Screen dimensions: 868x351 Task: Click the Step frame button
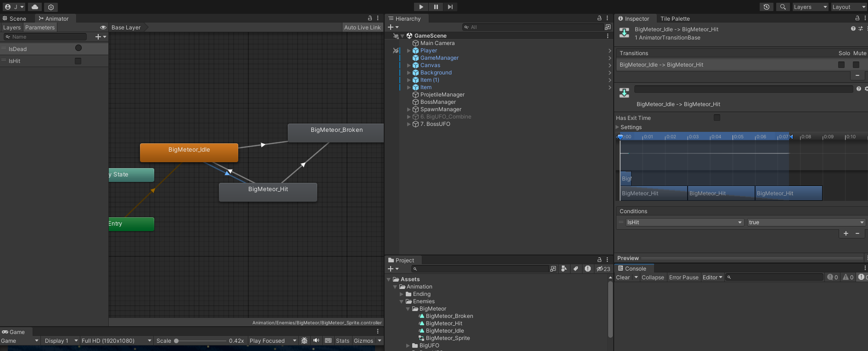point(450,7)
